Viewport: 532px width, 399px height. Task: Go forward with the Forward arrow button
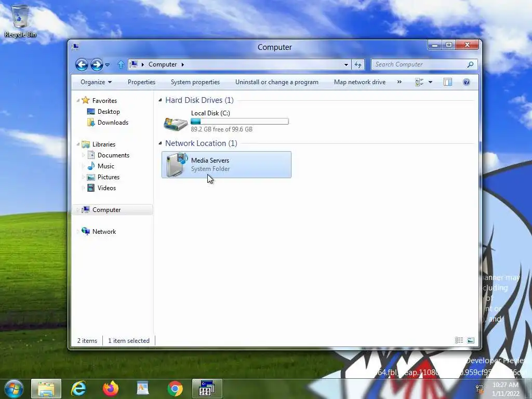pos(97,64)
